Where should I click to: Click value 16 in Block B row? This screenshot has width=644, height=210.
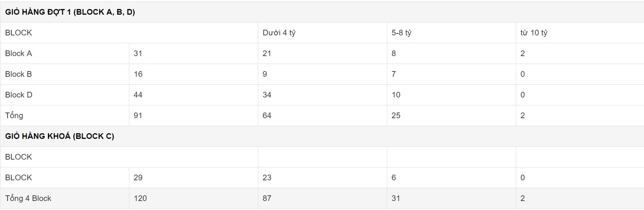click(x=138, y=74)
